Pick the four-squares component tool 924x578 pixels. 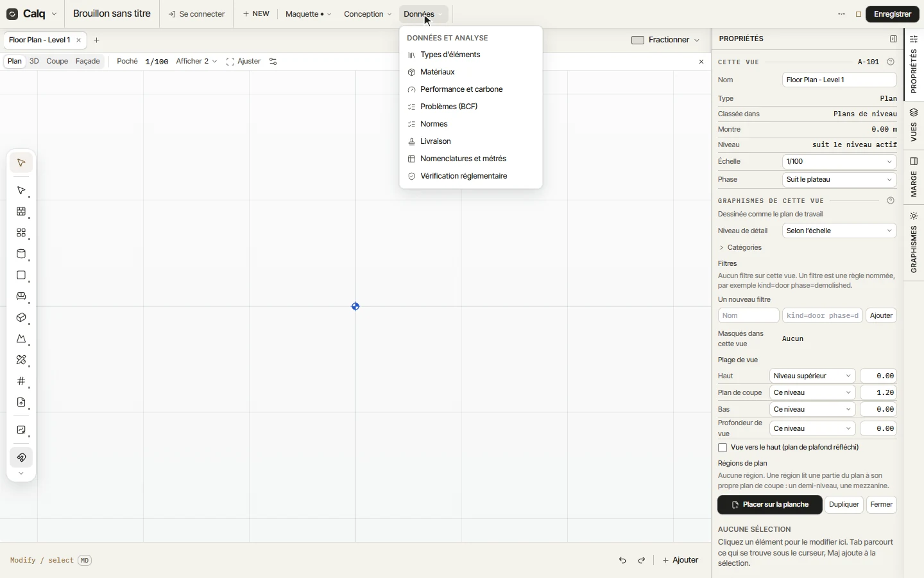(x=21, y=233)
